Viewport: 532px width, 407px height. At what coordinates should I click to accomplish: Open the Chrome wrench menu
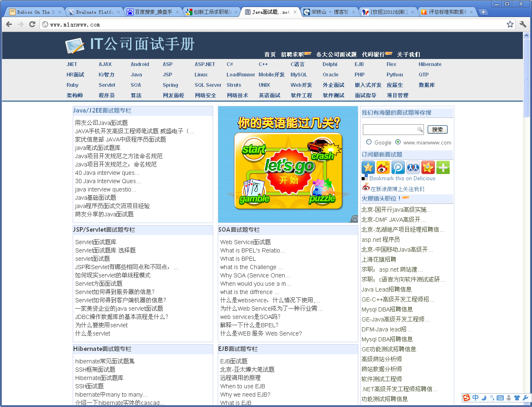[523, 25]
